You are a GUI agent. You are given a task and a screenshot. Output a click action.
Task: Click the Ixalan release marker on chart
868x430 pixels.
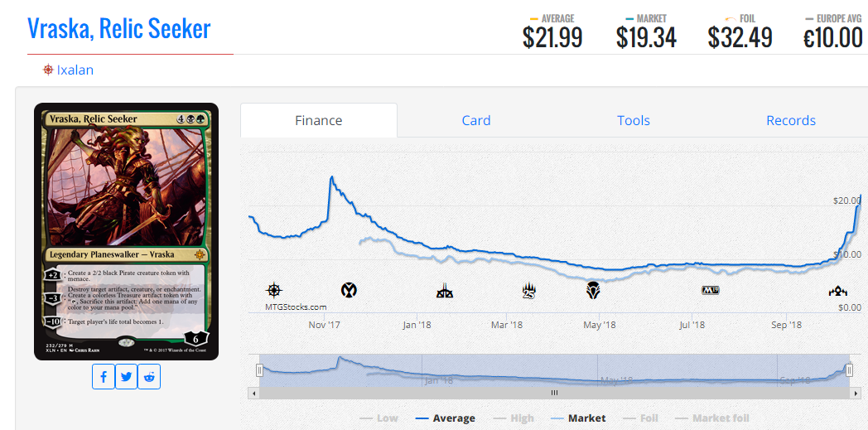click(x=274, y=289)
